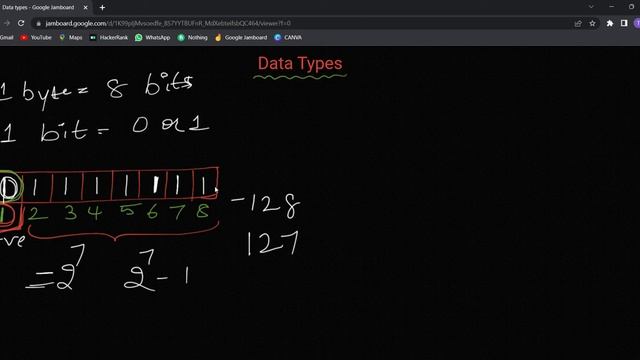This screenshot has height=360, width=640.
Task: Open the share page icon
Action: coord(578,23)
